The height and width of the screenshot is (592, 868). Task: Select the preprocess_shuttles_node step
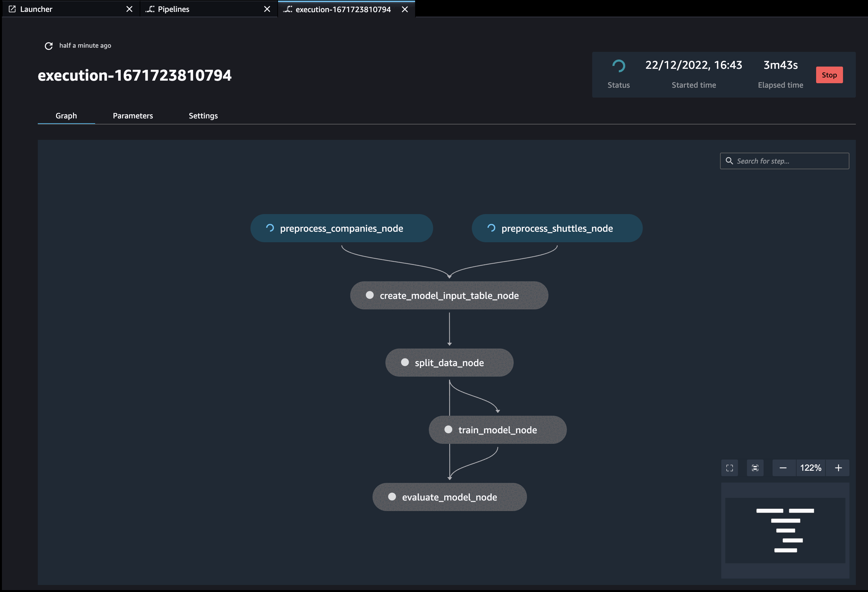pos(556,228)
